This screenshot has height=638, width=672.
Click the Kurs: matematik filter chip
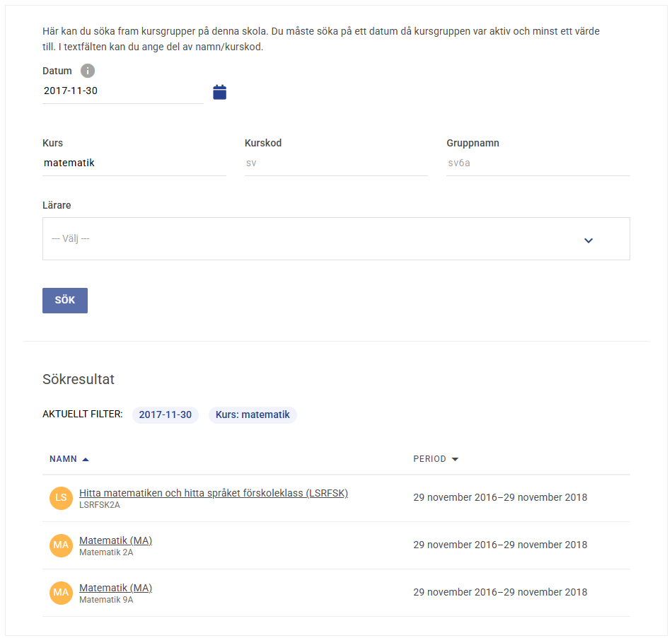pos(253,414)
